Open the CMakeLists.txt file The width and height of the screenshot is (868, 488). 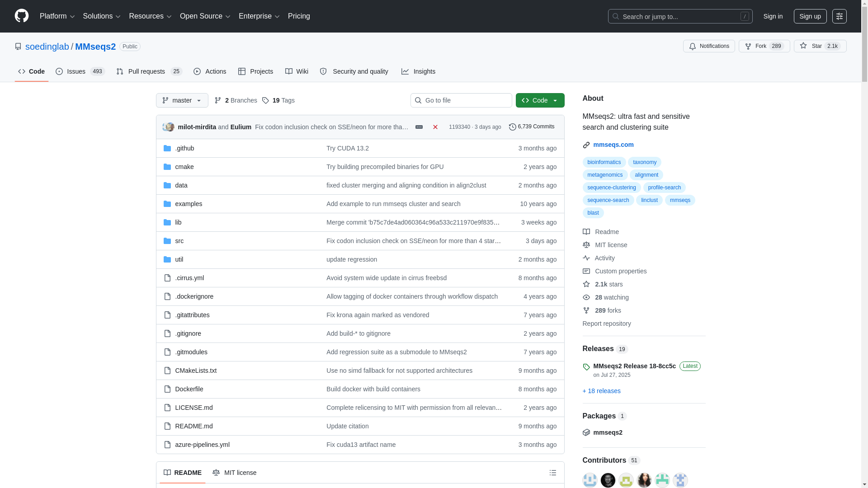click(196, 371)
